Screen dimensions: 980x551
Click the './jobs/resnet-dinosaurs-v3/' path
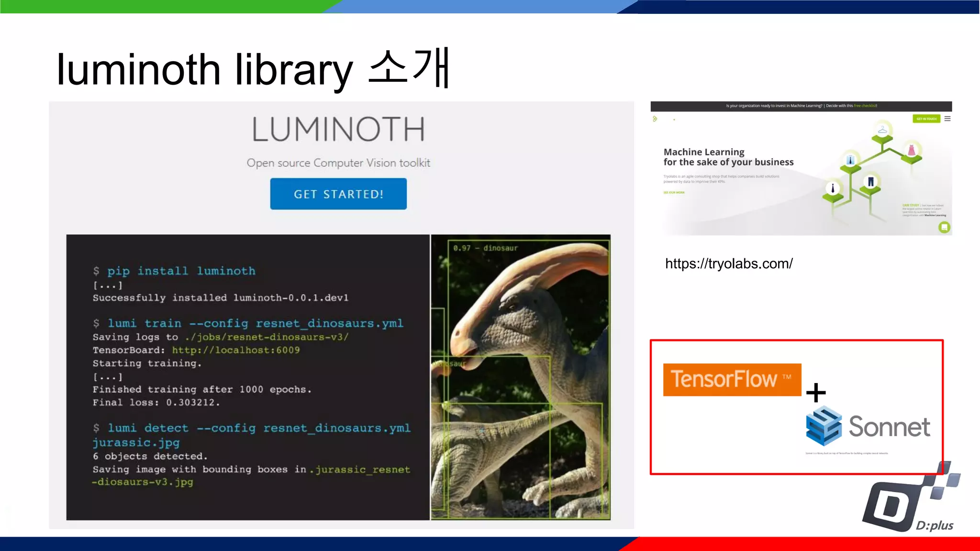click(x=267, y=337)
